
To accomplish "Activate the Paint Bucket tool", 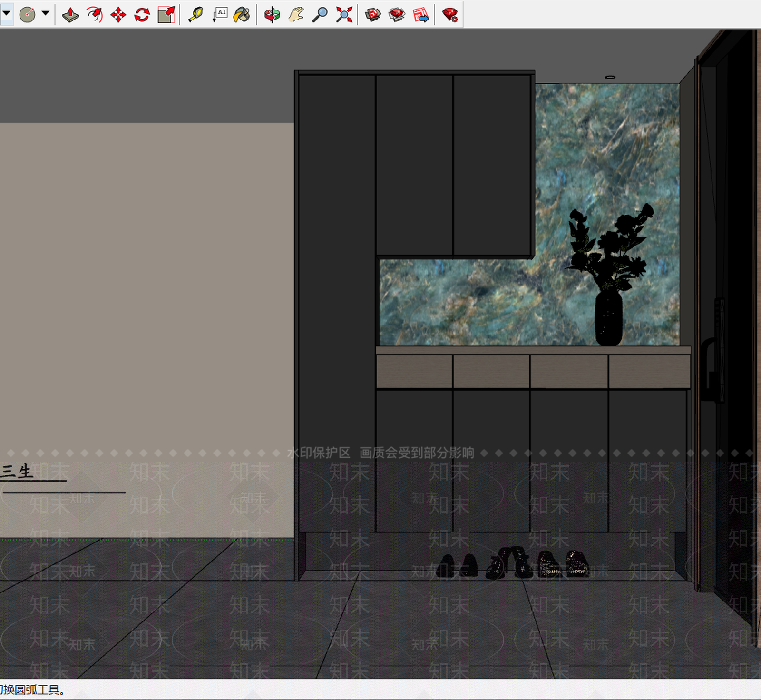I will point(242,15).
